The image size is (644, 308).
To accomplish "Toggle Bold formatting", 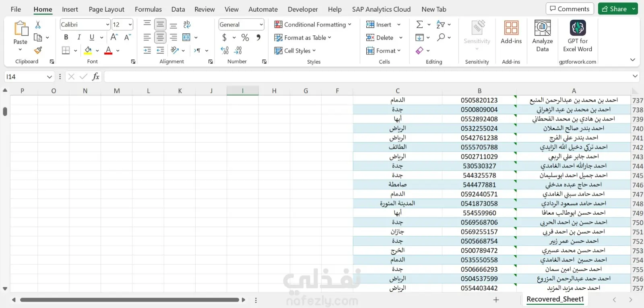I will pos(66,37).
